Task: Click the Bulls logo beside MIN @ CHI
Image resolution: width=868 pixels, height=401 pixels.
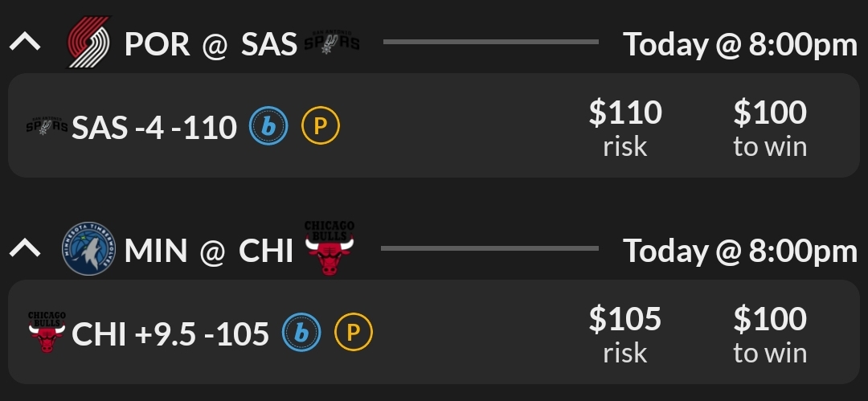Action: [x=329, y=249]
